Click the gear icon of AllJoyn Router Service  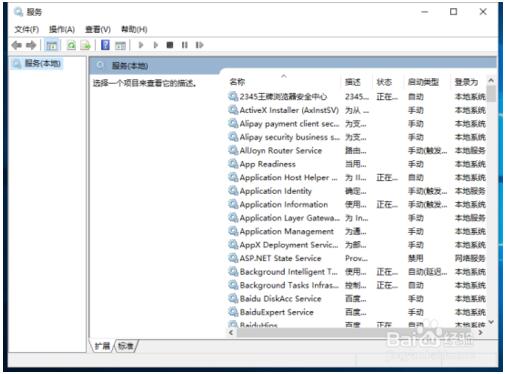tap(233, 150)
